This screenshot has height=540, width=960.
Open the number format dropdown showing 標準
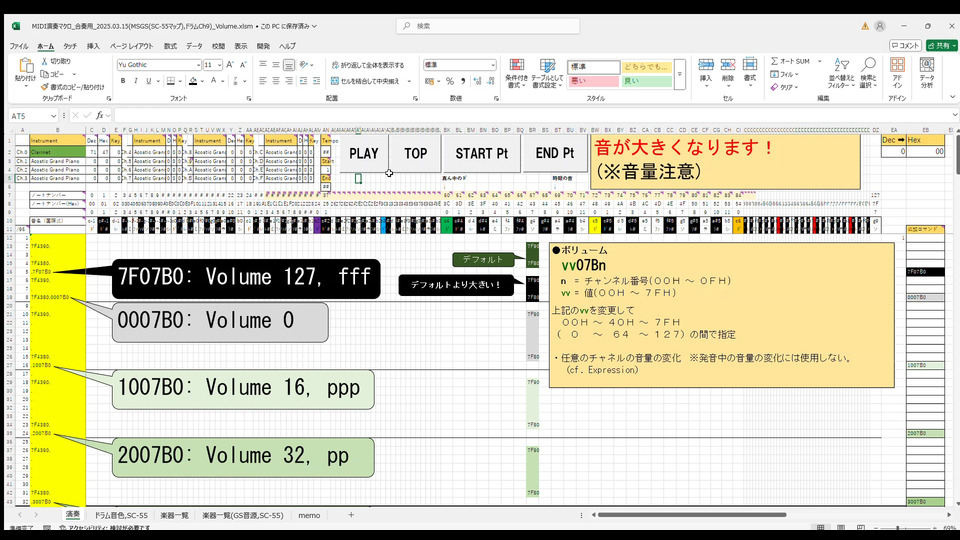tap(492, 65)
